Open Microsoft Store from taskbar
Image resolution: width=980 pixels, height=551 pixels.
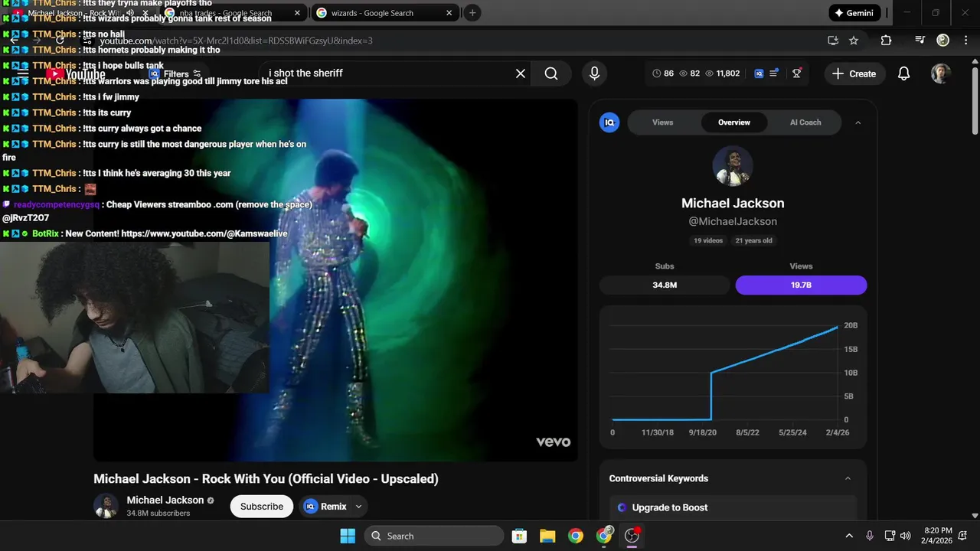(x=519, y=536)
